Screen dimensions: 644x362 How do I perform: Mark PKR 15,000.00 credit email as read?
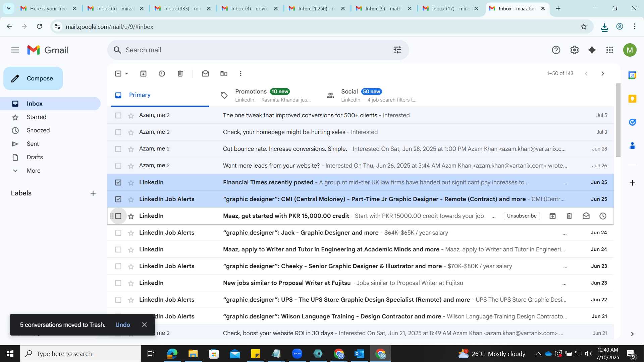586,216
